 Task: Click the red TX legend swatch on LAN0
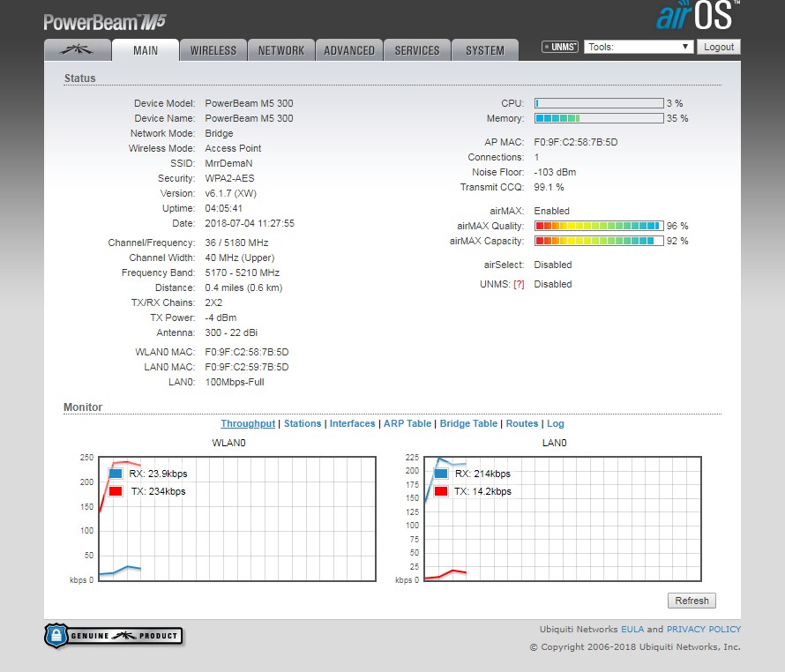(441, 491)
